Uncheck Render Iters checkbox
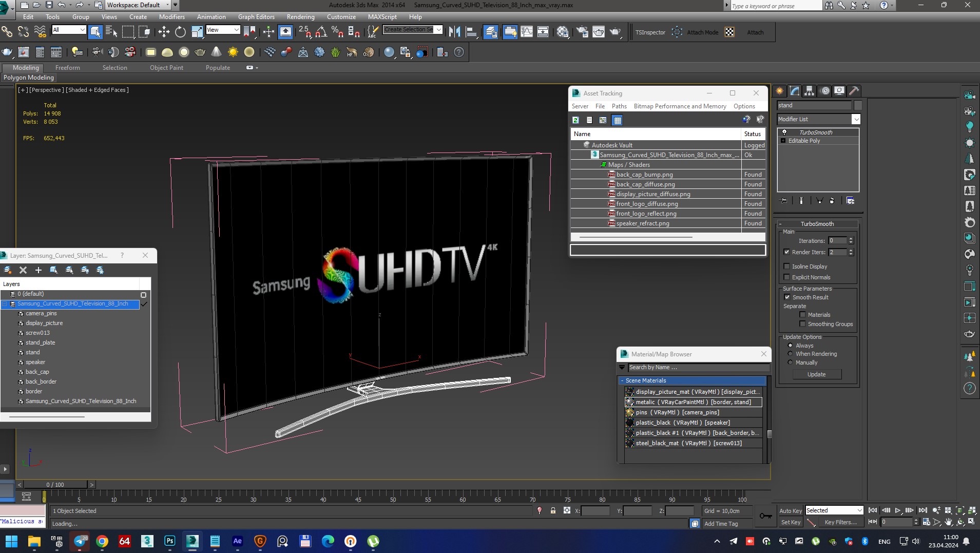This screenshot has width=980, height=553. click(786, 252)
